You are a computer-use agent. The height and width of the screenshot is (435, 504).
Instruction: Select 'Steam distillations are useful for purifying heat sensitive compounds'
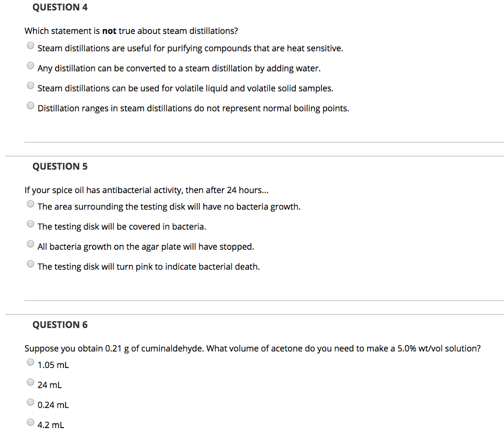point(30,45)
